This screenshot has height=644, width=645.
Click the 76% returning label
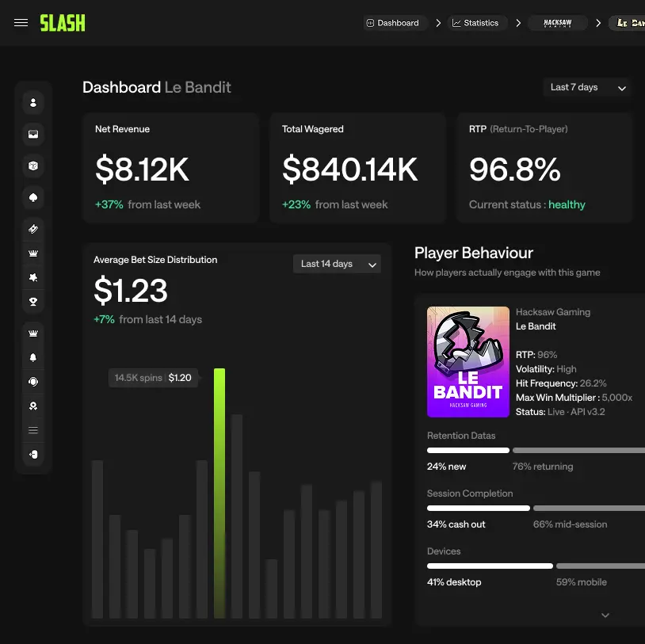point(543,467)
